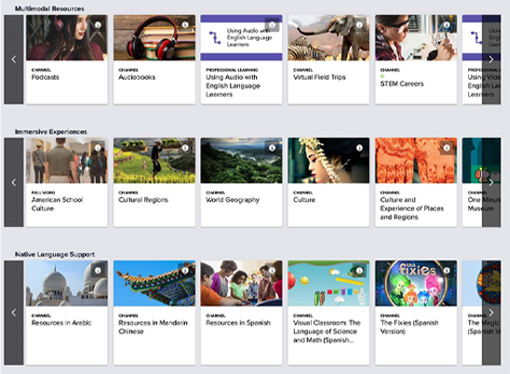Screen dimensions: 510x374
Task: Open info icon on Podcasts card
Action: pyautogui.click(x=98, y=25)
